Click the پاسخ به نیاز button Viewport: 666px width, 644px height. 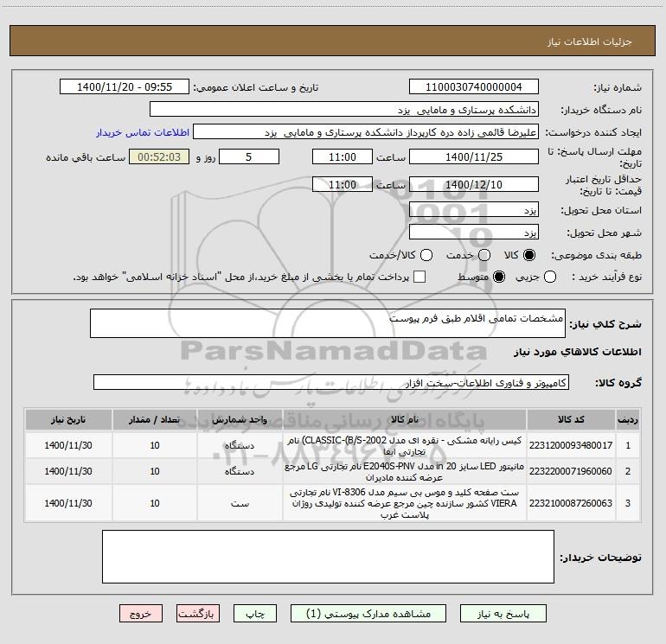503,614
